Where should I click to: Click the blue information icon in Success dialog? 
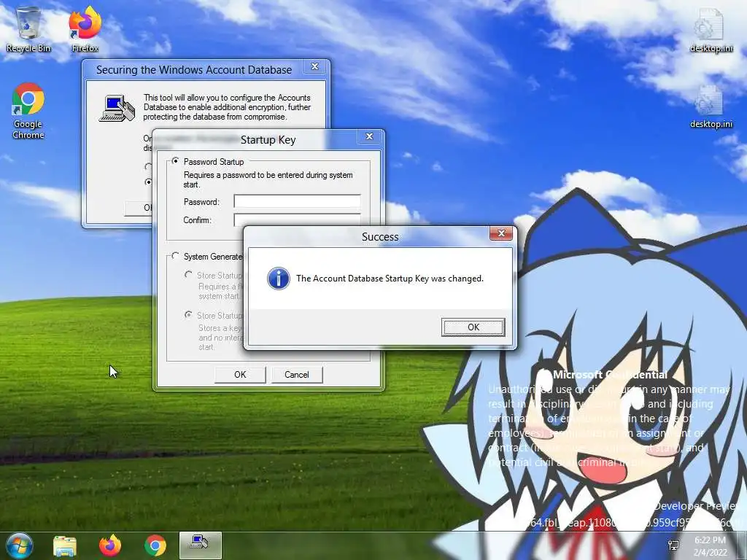[279, 279]
